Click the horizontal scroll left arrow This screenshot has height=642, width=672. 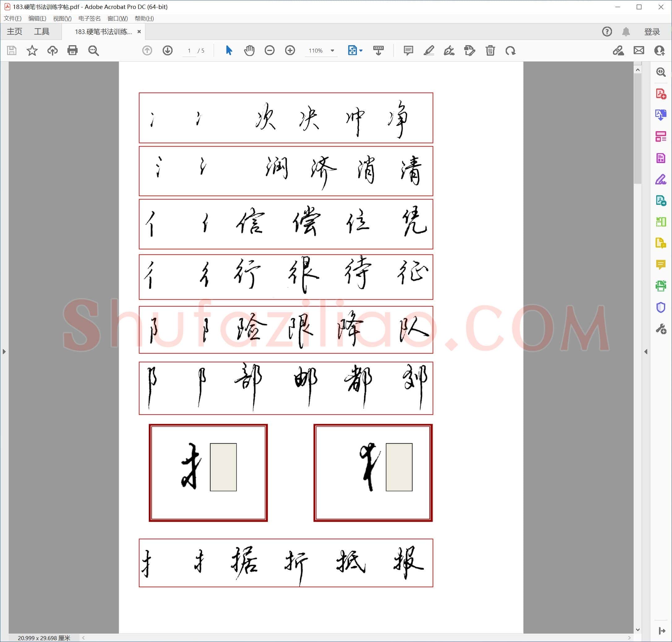[x=83, y=638]
